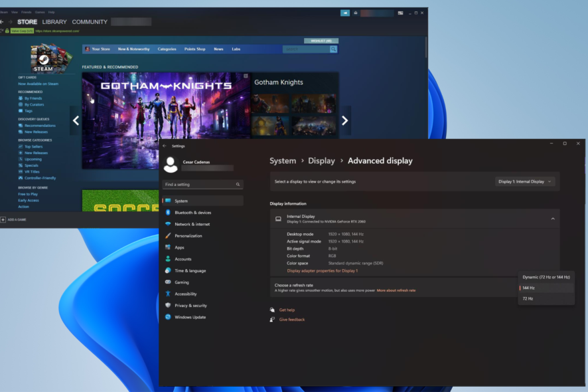Open the Steam View menu
This screenshot has height=392, width=588.
point(15,13)
